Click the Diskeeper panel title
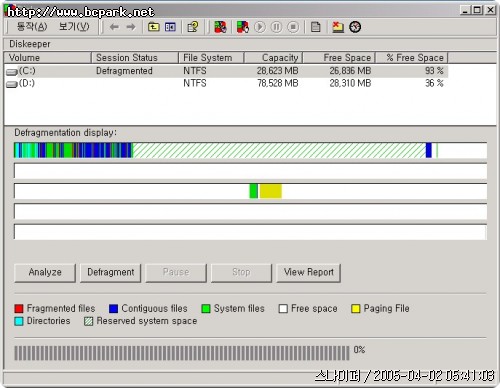 pyautogui.click(x=30, y=44)
